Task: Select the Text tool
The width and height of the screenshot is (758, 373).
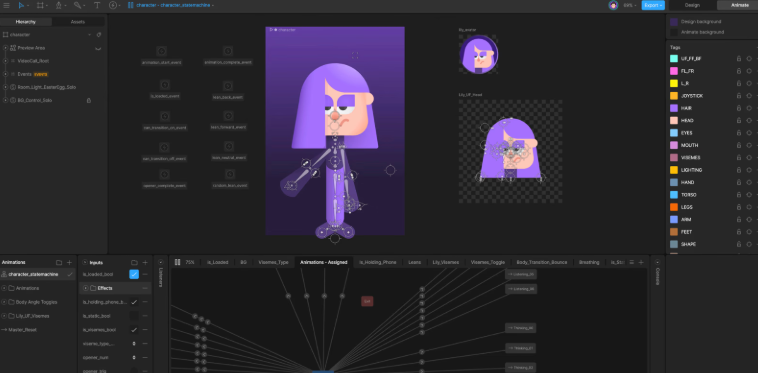Action: [97, 5]
